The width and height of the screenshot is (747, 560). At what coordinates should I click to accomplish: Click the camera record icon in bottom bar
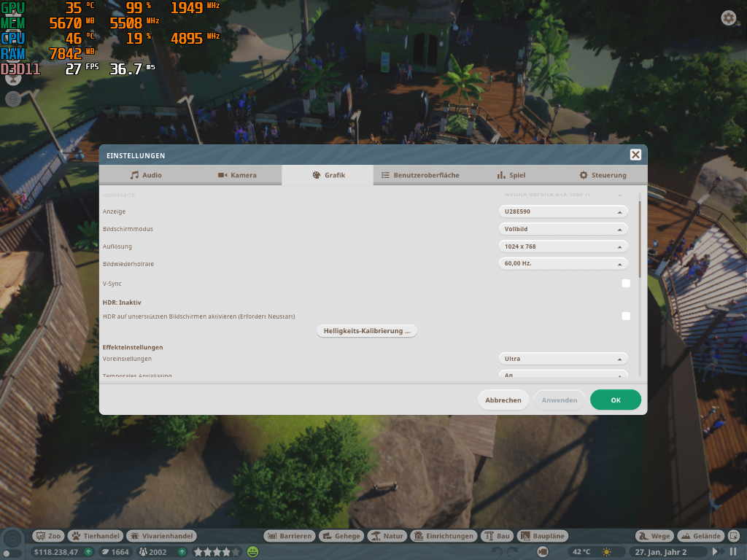tap(543, 553)
